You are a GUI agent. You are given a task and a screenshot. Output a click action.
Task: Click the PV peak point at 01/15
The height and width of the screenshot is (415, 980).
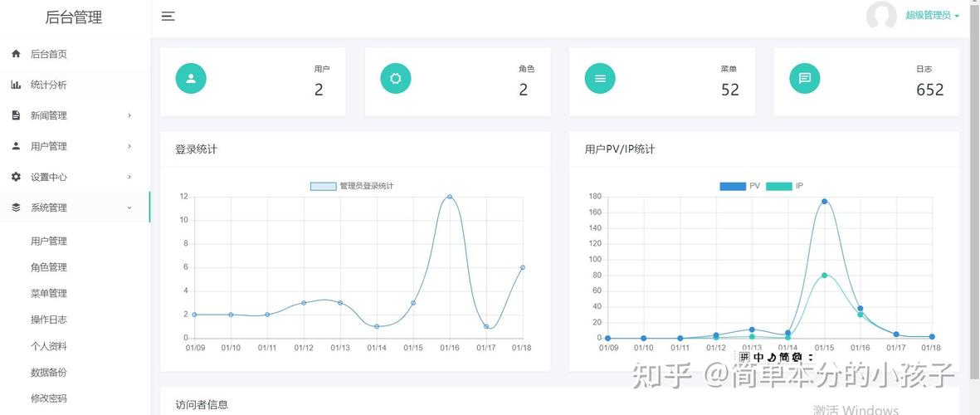(x=824, y=201)
